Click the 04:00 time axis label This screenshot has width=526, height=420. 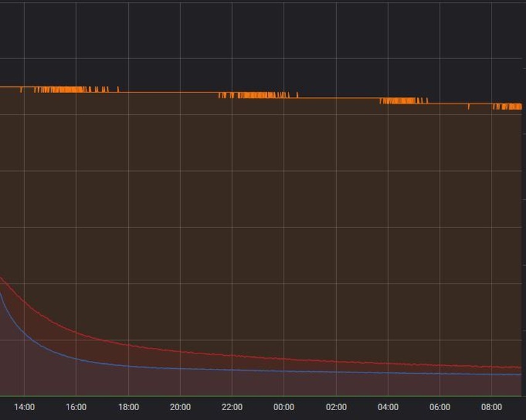click(388, 407)
